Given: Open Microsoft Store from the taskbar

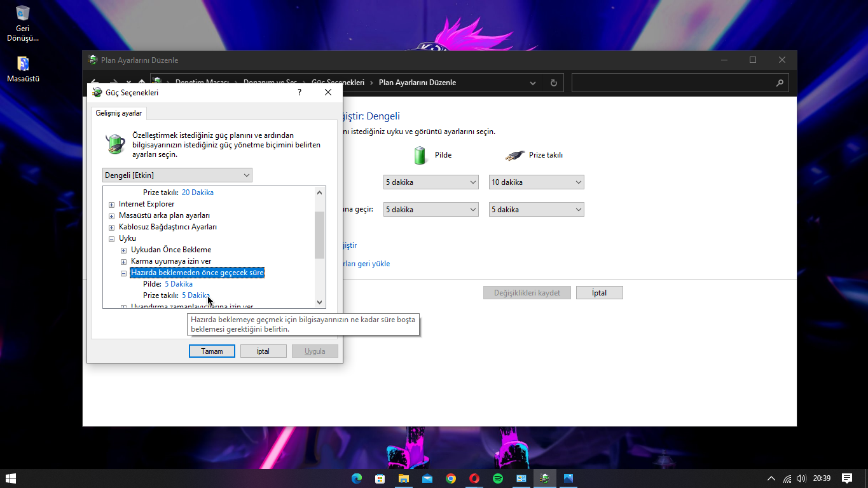Looking at the screenshot, I should click(x=380, y=478).
